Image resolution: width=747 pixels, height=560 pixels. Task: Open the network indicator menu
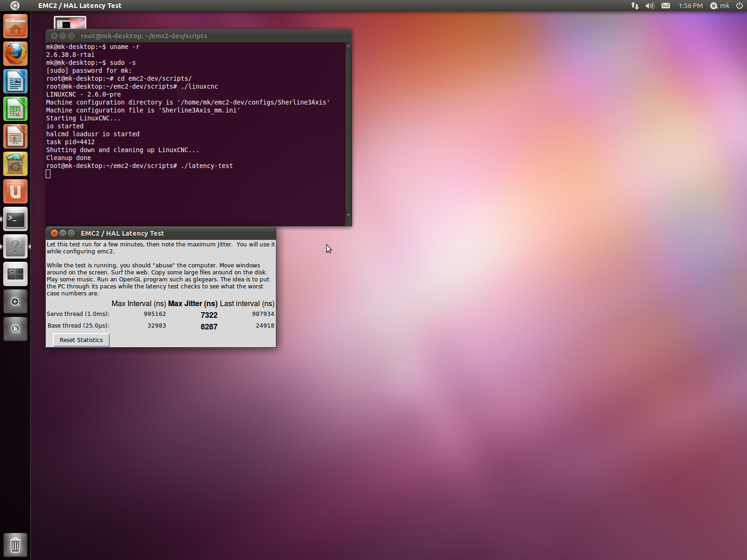coord(634,6)
